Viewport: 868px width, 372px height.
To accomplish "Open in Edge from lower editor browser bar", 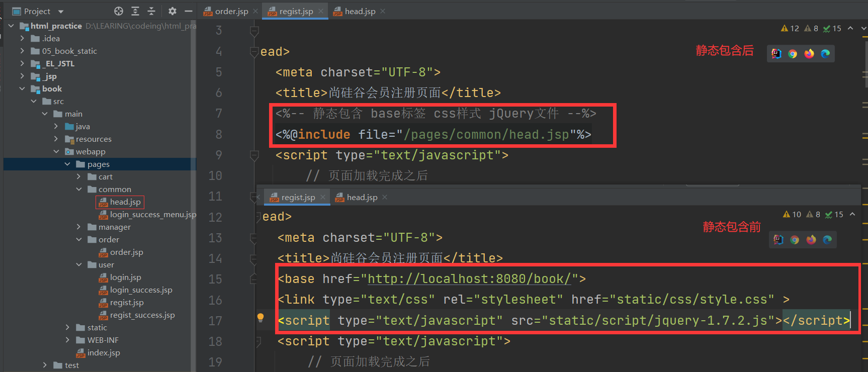I will coord(827,240).
